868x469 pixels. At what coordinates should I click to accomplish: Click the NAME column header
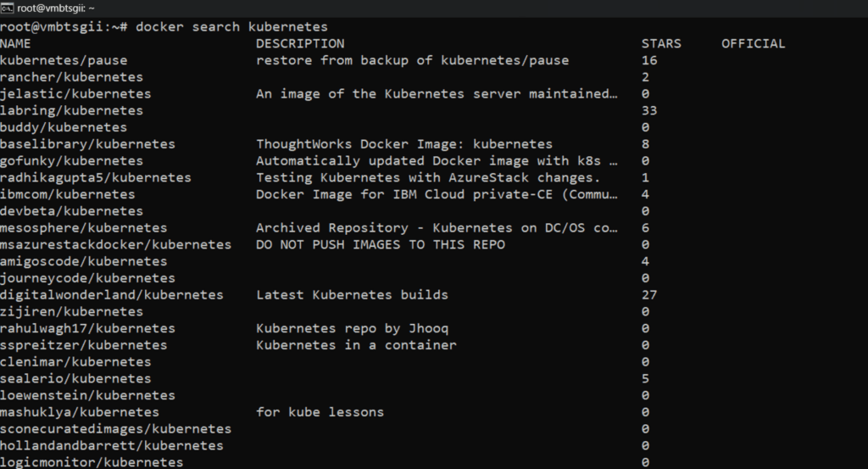15,43
